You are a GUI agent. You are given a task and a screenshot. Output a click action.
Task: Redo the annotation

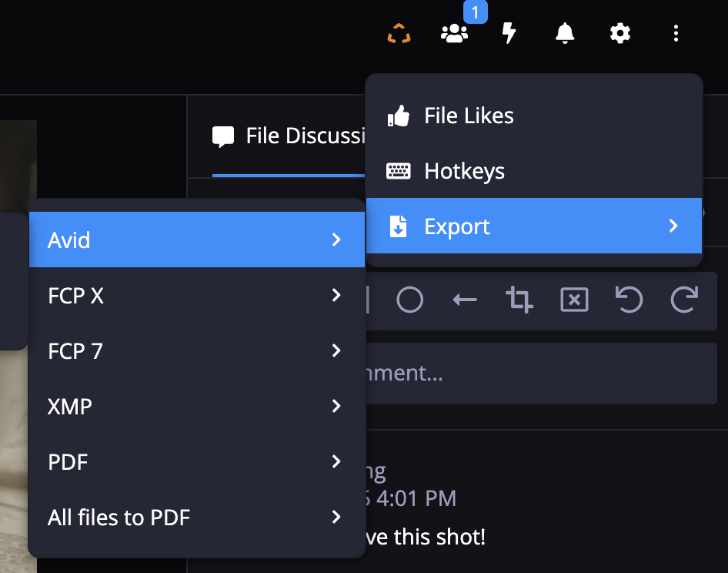(684, 300)
